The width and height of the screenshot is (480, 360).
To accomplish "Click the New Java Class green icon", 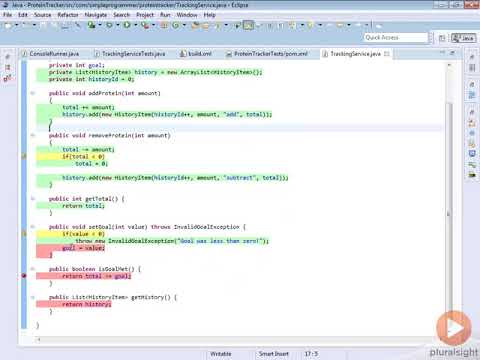I will (x=176, y=25).
